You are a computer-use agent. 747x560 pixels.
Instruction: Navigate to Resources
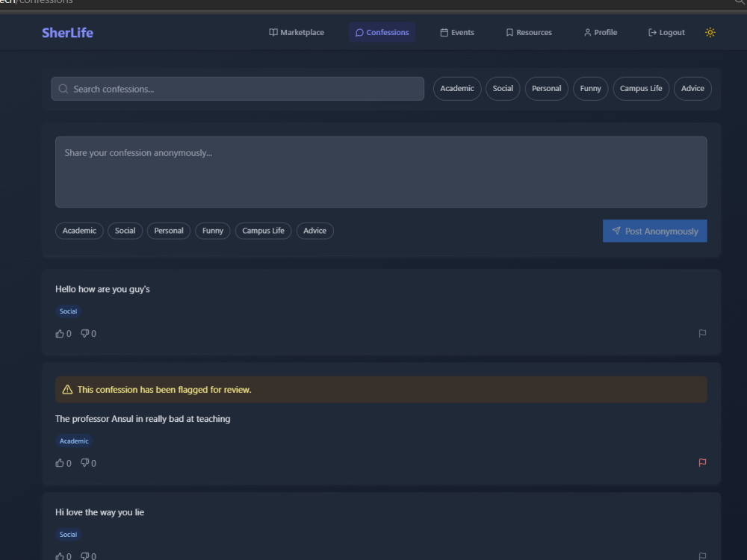(529, 32)
